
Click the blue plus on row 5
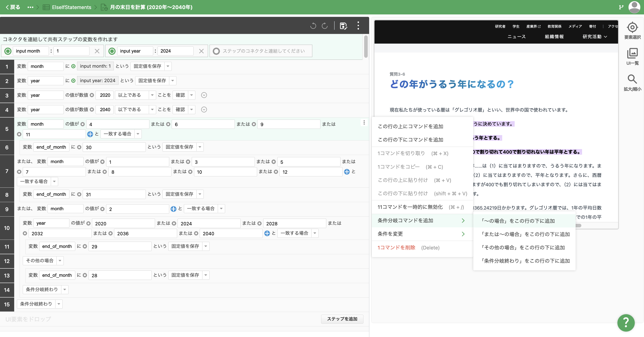pos(90,134)
